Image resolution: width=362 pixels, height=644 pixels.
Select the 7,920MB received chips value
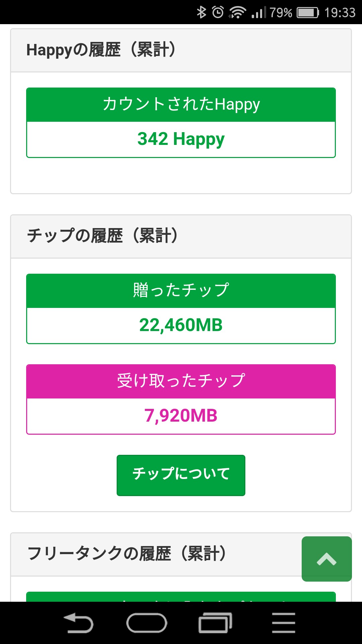[x=181, y=416]
